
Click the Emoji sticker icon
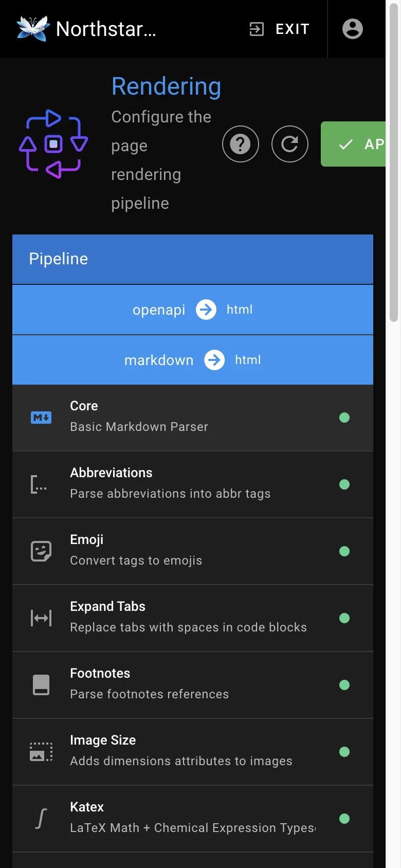click(x=41, y=551)
